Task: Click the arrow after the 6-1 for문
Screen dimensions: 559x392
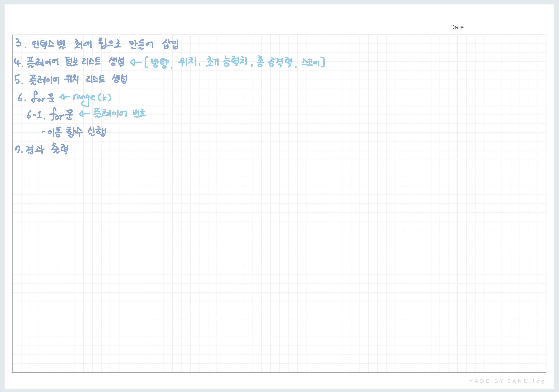Action: click(84, 114)
